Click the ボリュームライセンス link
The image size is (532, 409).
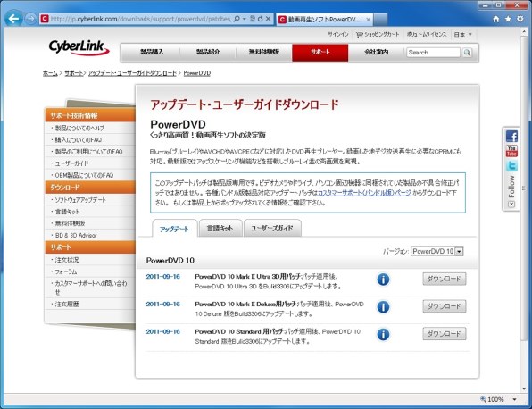(427, 34)
